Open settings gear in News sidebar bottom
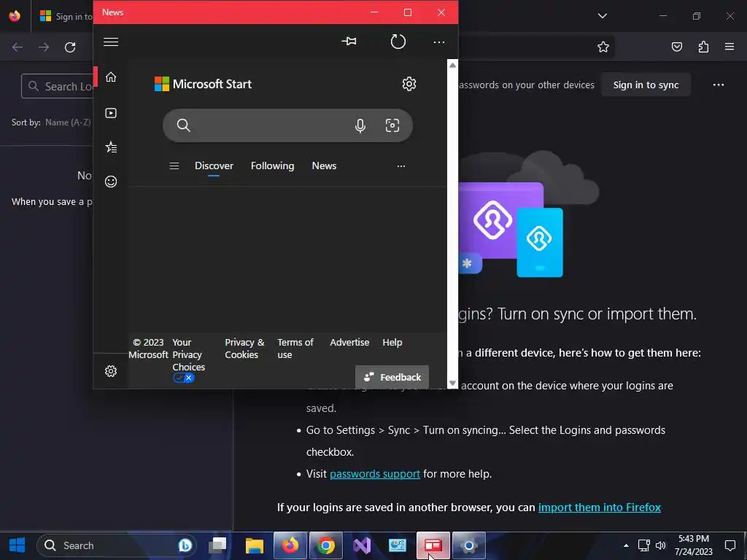 click(111, 371)
